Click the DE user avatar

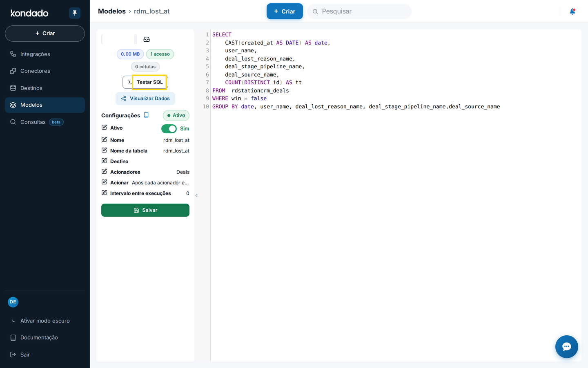pyautogui.click(x=13, y=302)
